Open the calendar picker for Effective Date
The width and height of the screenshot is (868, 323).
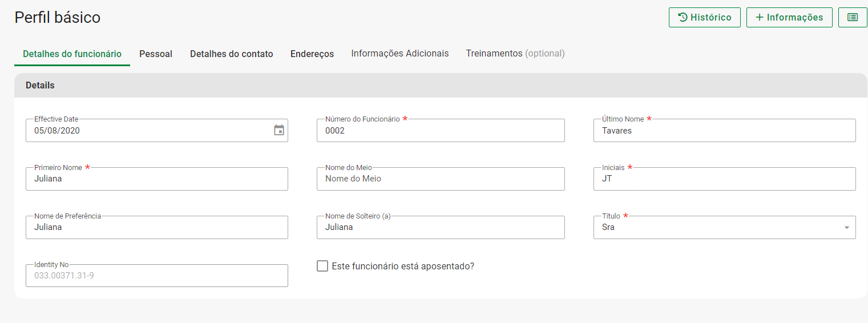[279, 130]
